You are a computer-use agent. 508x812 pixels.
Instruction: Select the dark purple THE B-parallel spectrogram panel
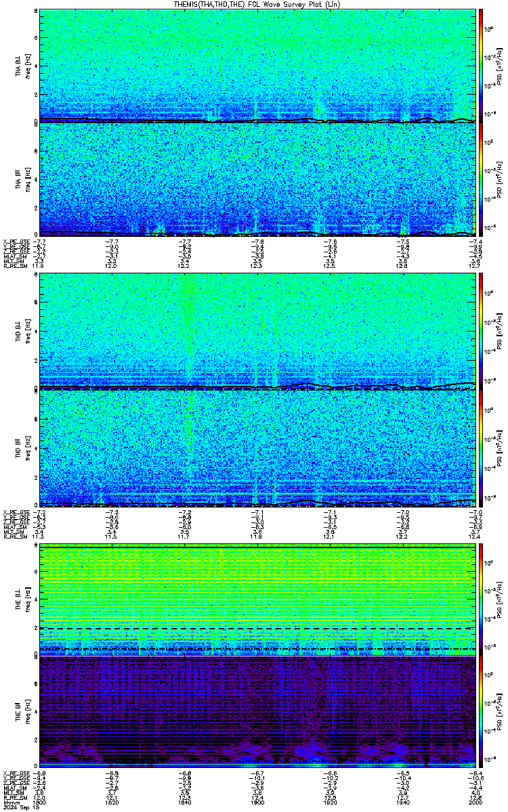[x=257, y=711]
